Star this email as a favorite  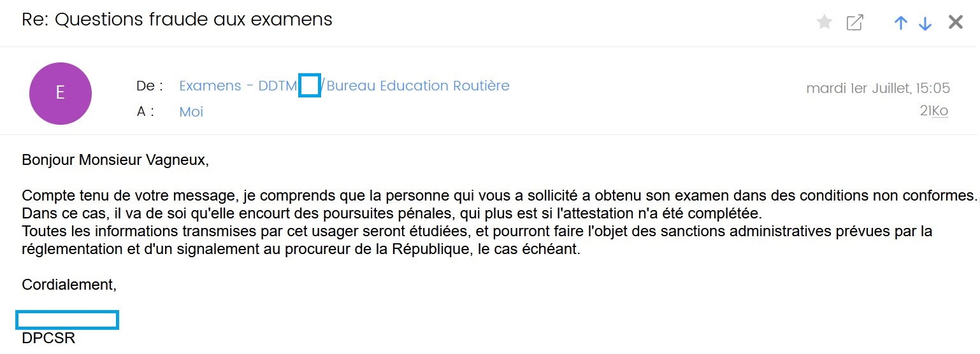pyautogui.click(x=825, y=23)
